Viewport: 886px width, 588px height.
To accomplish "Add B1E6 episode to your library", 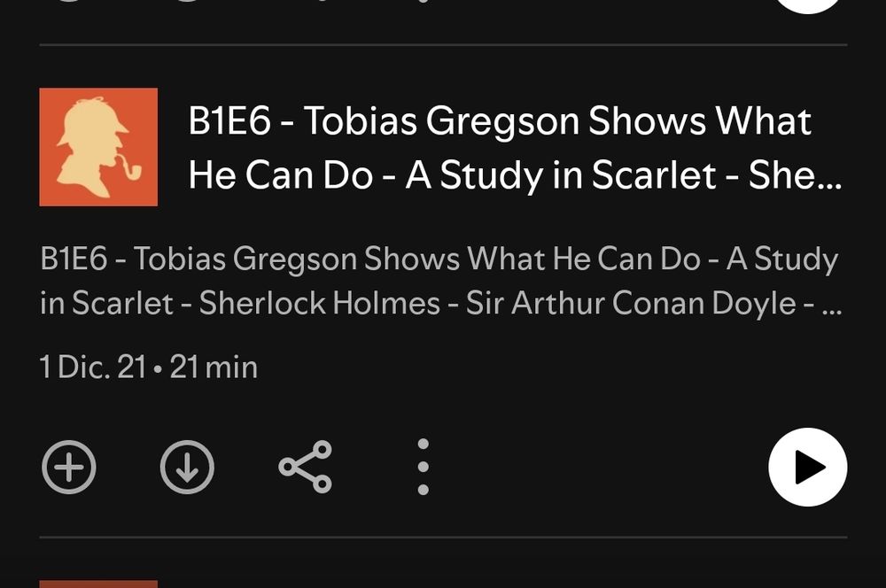I will (69, 468).
